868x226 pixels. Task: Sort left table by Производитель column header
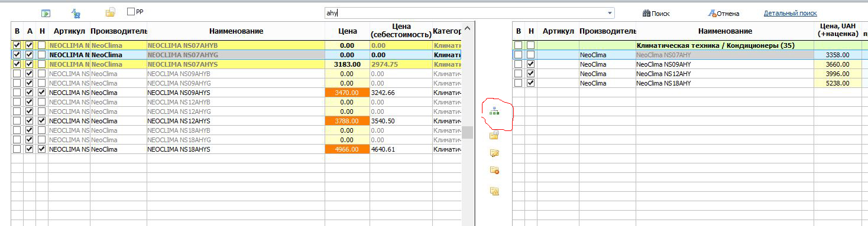pos(118,31)
